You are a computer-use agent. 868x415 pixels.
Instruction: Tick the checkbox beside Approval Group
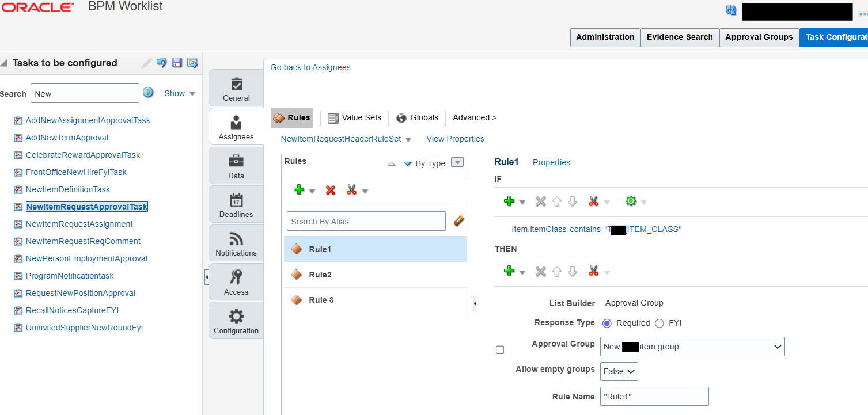click(500, 350)
